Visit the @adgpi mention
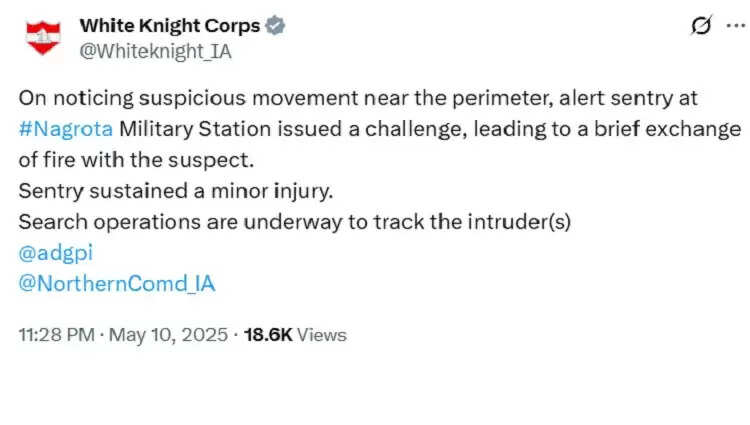750x425 pixels. 55,253
